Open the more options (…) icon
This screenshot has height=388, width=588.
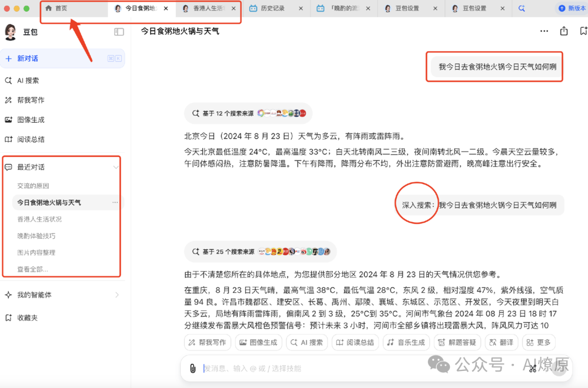544,31
